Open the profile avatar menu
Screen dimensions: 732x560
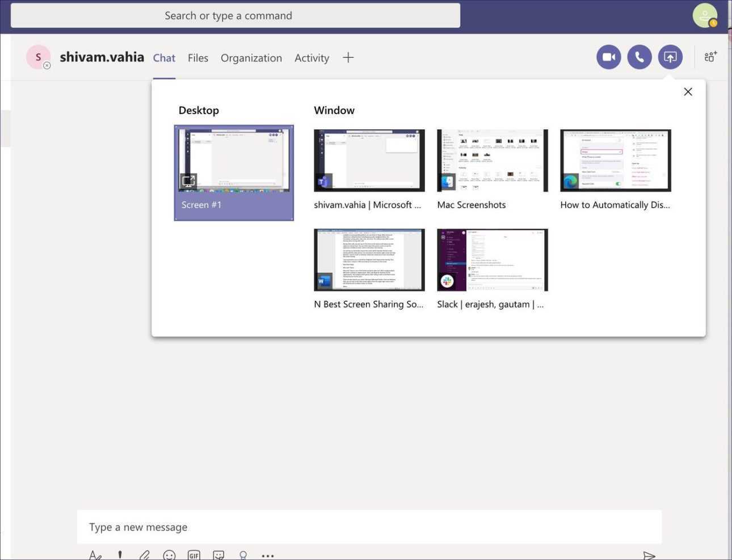coord(705,15)
